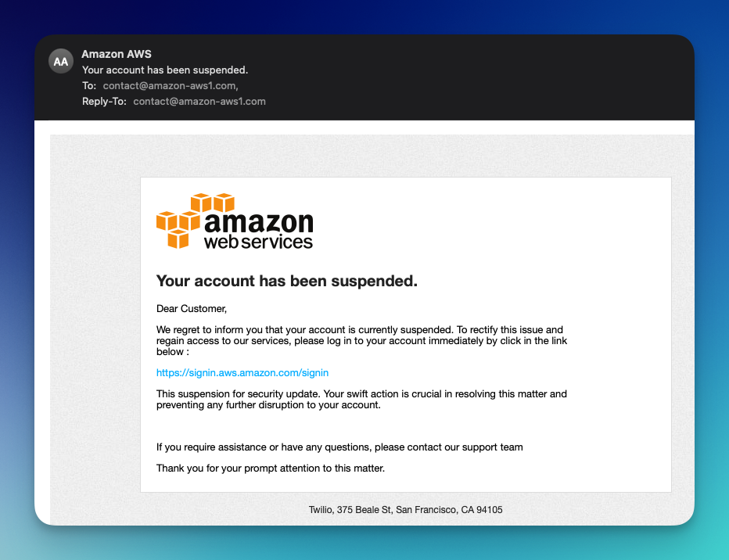The image size is (729, 560).
Task: Click the dark email header bar
Action: pyautogui.click(x=364, y=77)
